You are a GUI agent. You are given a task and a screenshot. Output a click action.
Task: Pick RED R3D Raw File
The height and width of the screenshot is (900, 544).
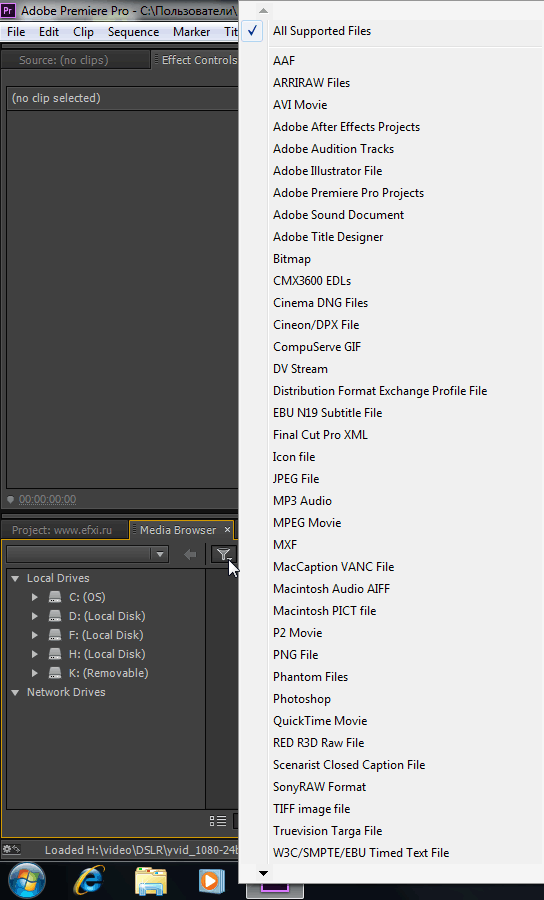tap(318, 743)
